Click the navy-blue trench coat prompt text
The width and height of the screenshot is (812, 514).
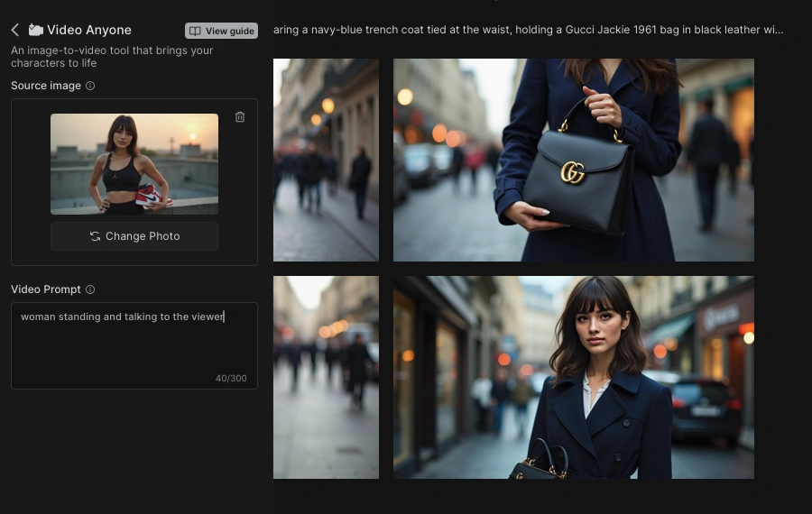pos(528,30)
